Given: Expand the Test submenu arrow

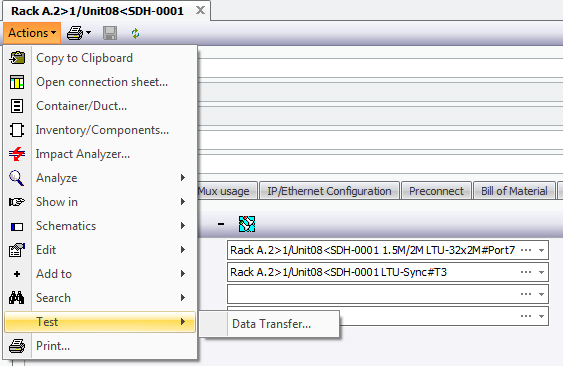Looking at the screenshot, I should (183, 321).
